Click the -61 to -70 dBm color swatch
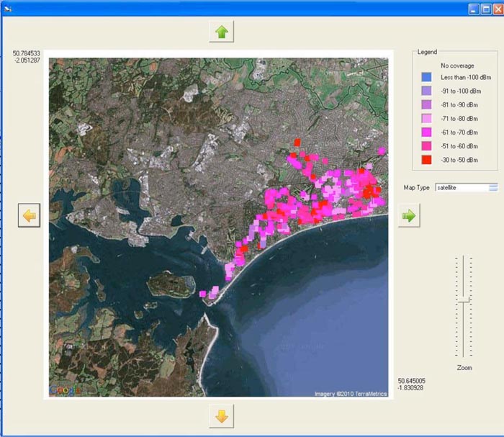This screenshot has width=504, height=437. point(426,132)
